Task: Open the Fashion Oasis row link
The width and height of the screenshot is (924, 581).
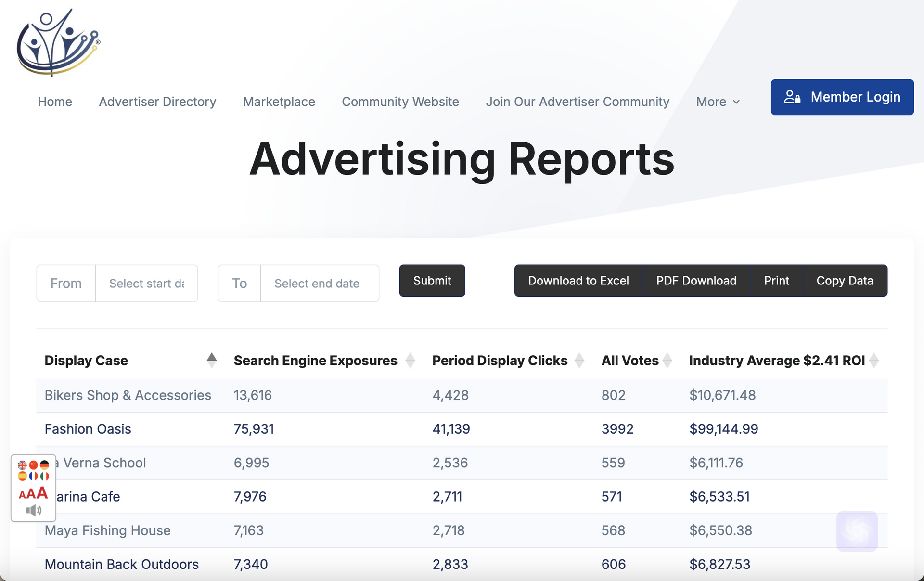Action: (88, 429)
